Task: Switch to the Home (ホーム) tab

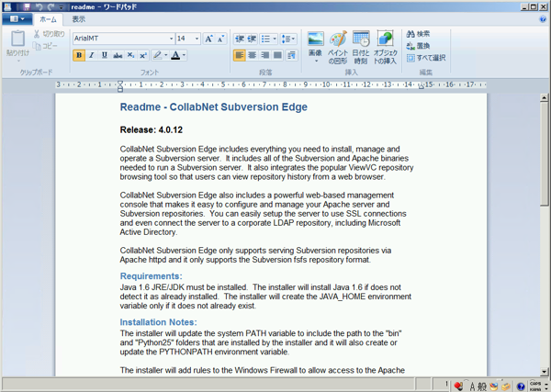Action: pyautogui.click(x=48, y=19)
